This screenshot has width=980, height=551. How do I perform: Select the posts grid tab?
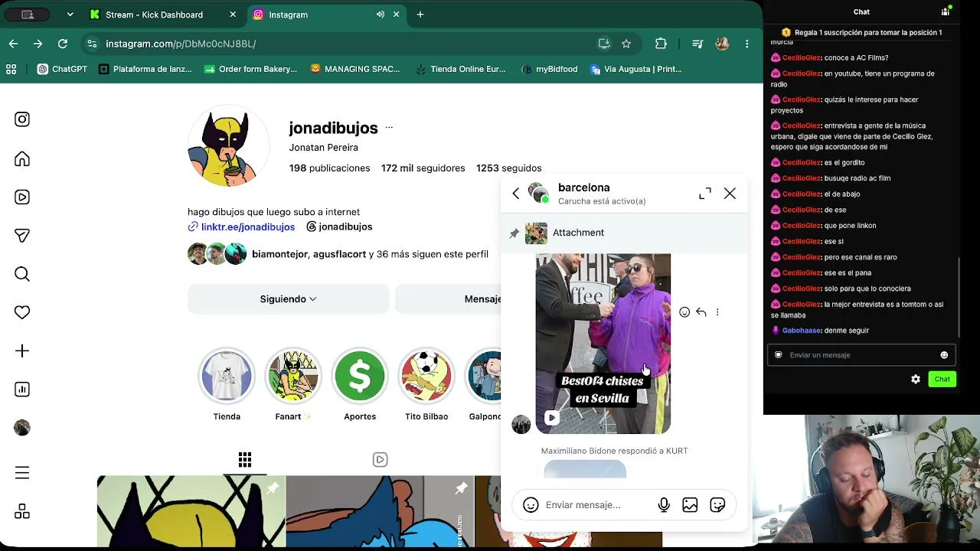245,459
